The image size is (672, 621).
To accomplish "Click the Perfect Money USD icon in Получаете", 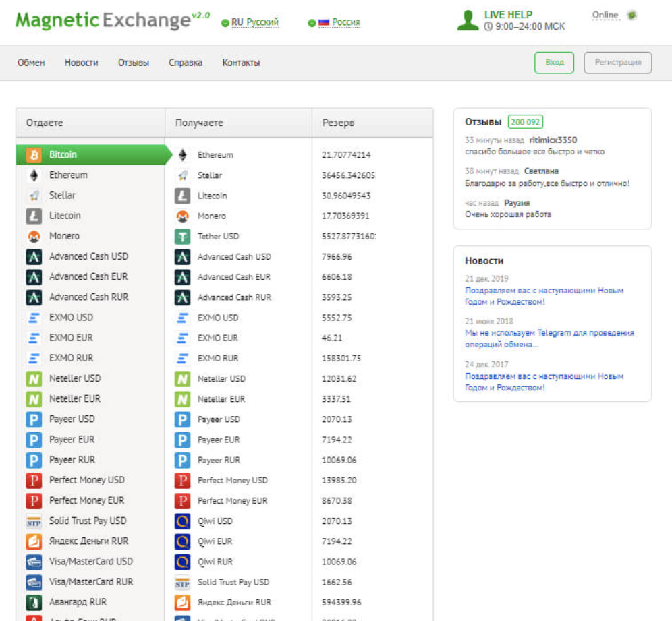I will pyautogui.click(x=182, y=481).
